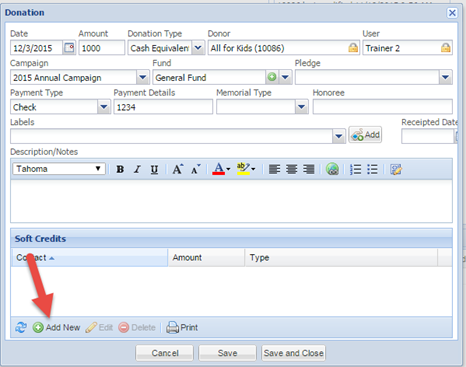
Task: Sort by Type column header
Action: pos(341,257)
